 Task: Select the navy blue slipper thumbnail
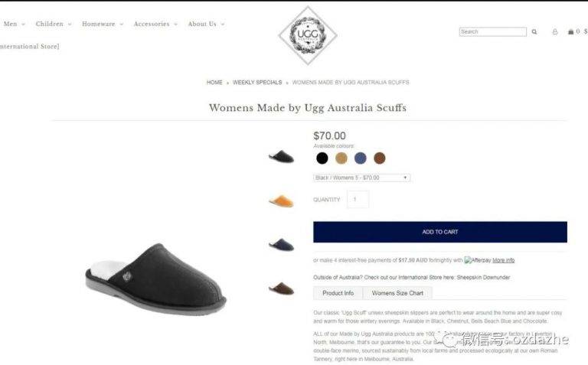(x=281, y=244)
